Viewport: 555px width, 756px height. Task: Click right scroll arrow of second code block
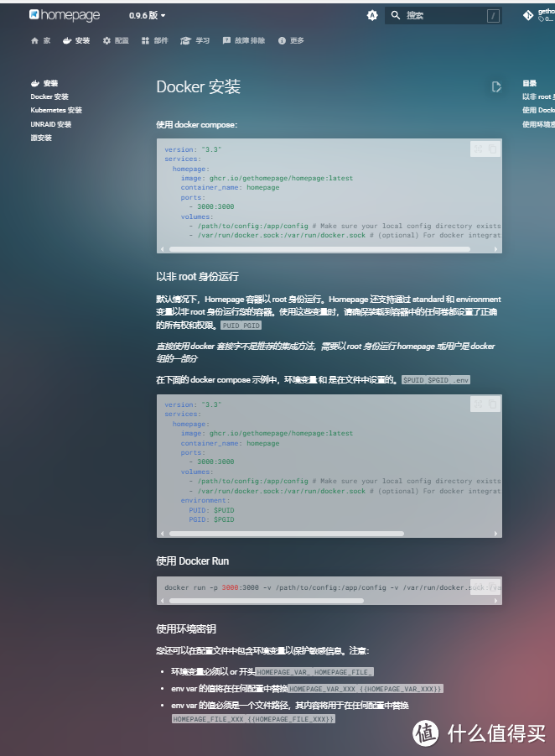(x=495, y=534)
